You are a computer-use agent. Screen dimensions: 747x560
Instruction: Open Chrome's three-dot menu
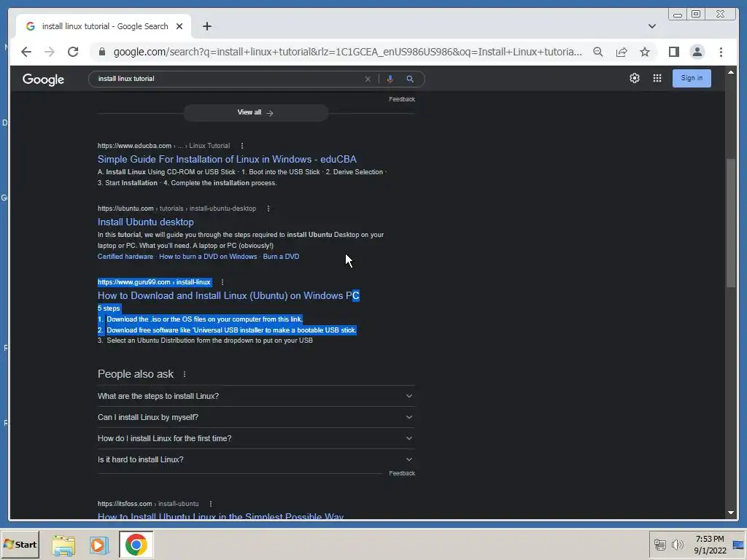pyautogui.click(x=721, y=52)
